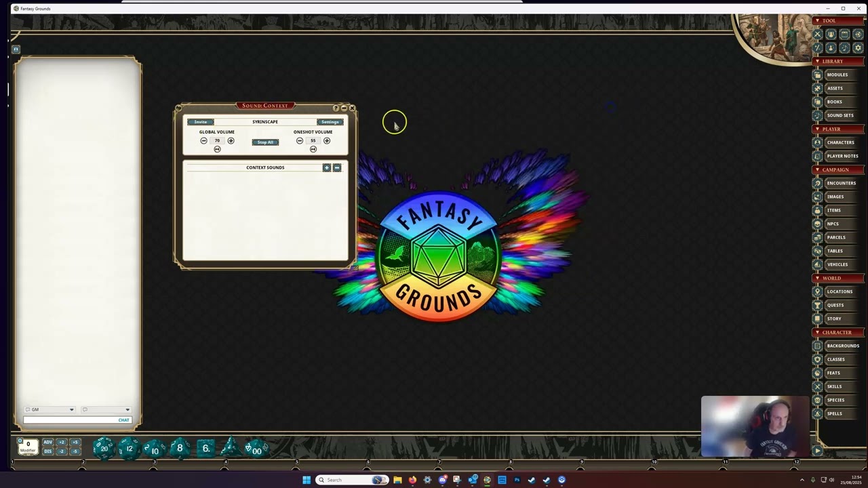
Task: Open the GM speaker dropdown in chat
Action: tap(50, 409)
